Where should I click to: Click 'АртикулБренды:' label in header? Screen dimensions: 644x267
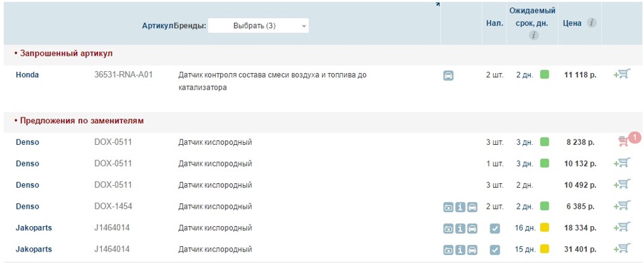[x=174, y=25]
